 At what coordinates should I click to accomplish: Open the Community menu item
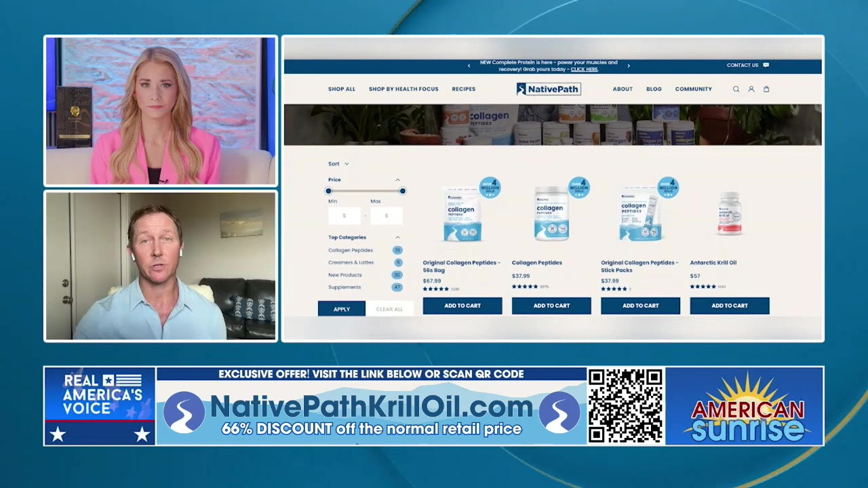tap(693, 89)
